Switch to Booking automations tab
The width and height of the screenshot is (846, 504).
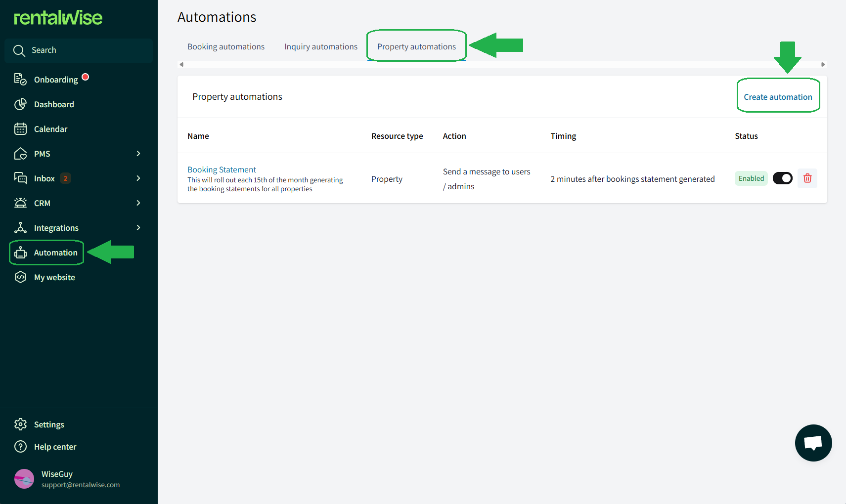pos(226,46)
